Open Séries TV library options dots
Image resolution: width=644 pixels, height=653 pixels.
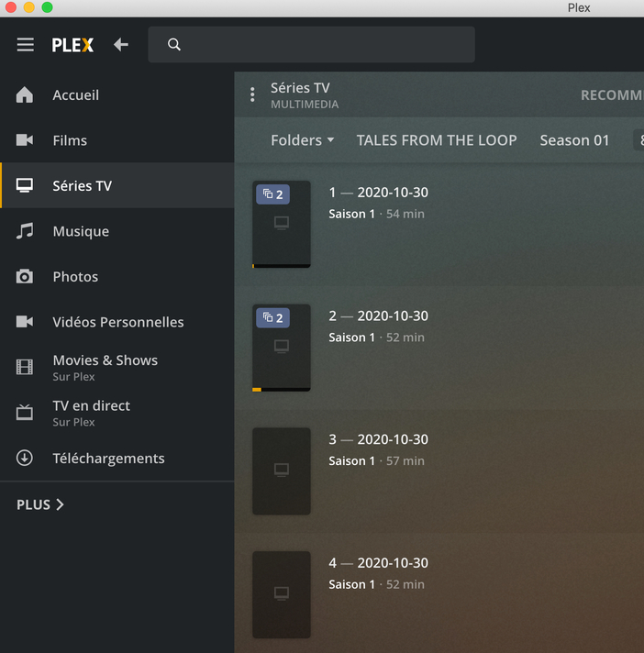tap(252, 94)
